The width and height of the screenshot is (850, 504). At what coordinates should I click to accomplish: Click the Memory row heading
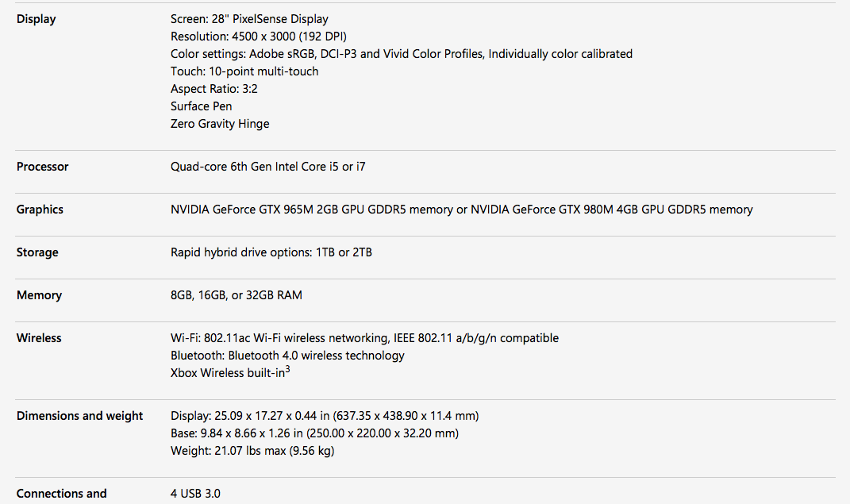[39, 295]
